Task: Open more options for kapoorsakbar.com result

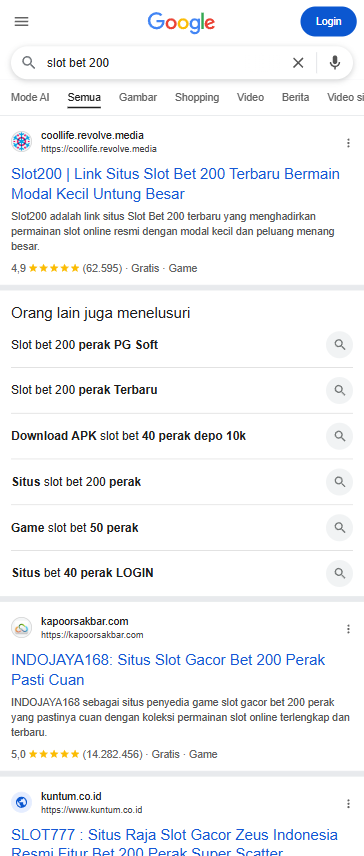Action: 348,629
